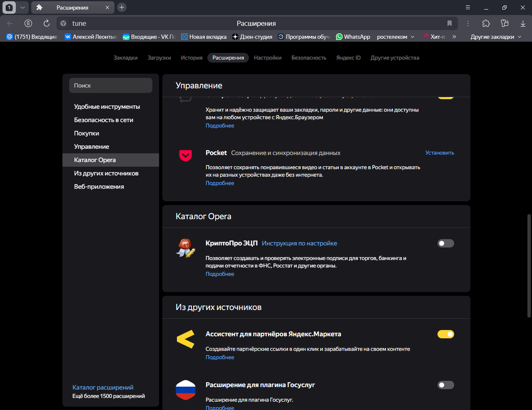Enable the Госуслуг plugin extension toggle
This screenshot has width=532, height=410.
tap(446, 385)
